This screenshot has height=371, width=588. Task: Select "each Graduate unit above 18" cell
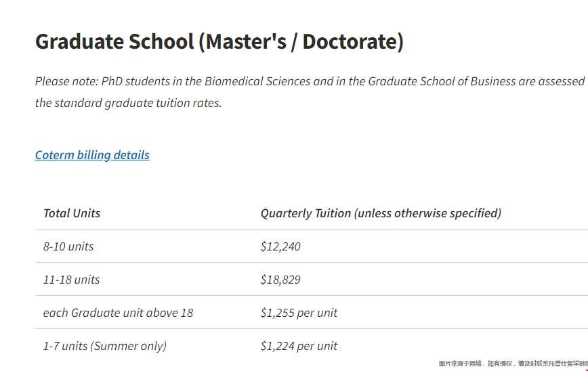point(118,313)
